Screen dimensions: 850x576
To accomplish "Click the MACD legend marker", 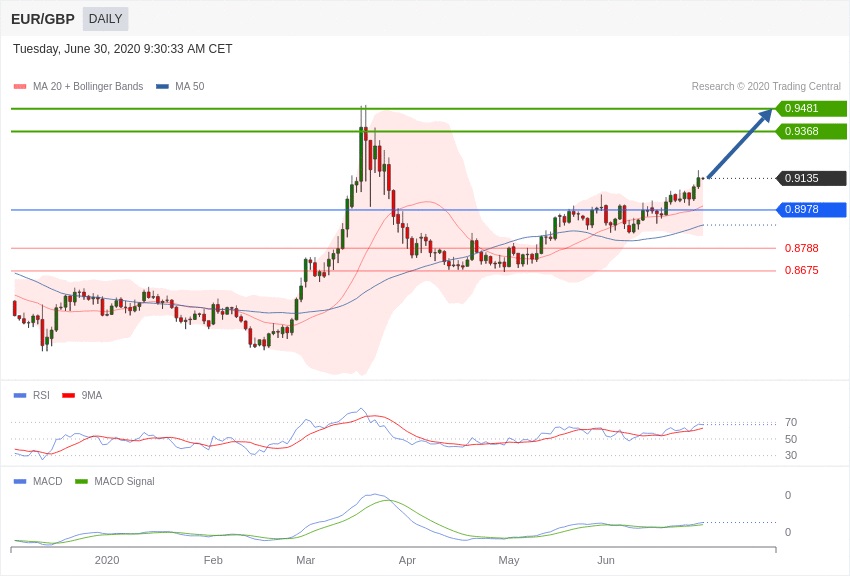I will click(x=20, y=482).
